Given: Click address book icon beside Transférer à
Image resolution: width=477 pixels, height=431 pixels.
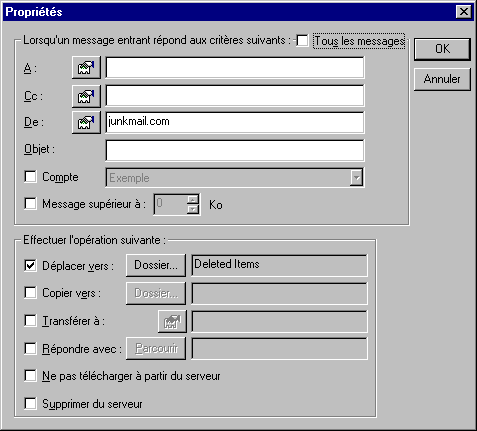Looking at the screenshot, I should pos(172,321).
